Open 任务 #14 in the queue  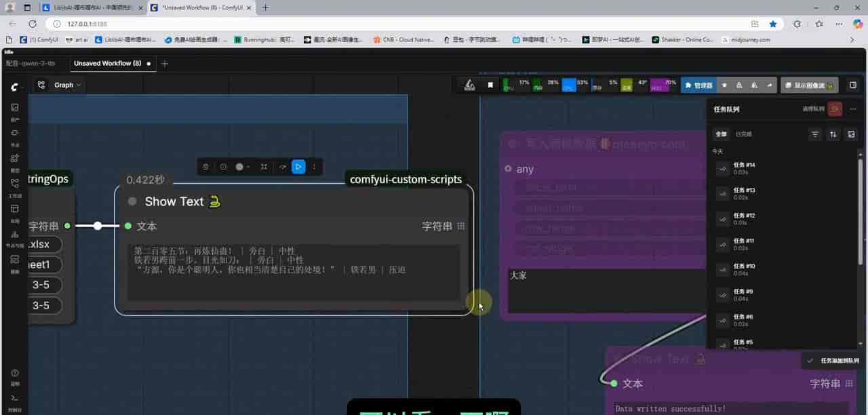(x=784, y=168)
